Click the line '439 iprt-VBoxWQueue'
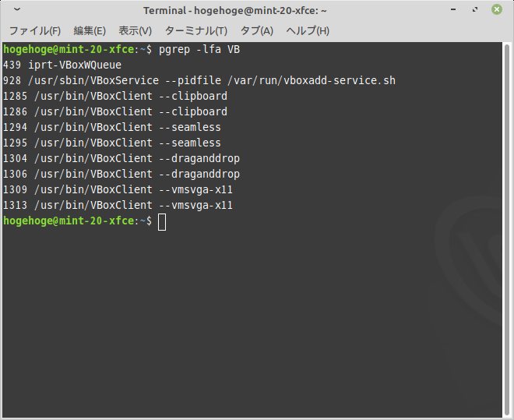Image resolution: width=514 pixels, height=420 pixels. point(62,65)
